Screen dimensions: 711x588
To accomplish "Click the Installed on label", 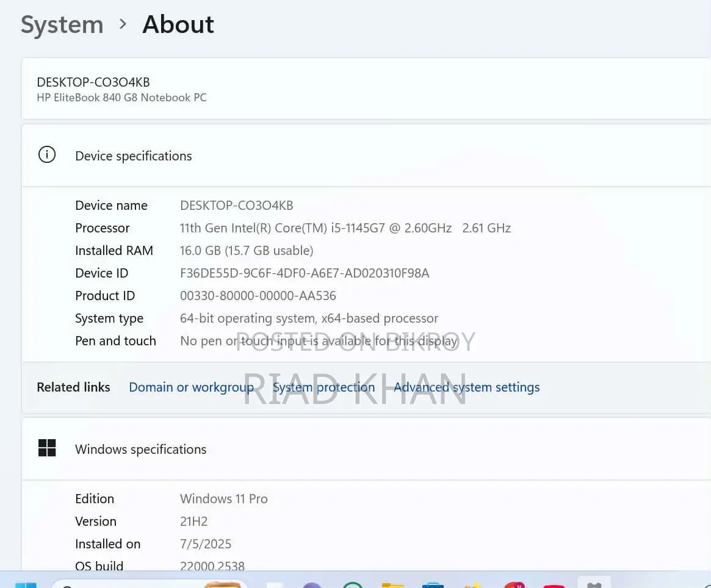I will (x=108, y=544).
